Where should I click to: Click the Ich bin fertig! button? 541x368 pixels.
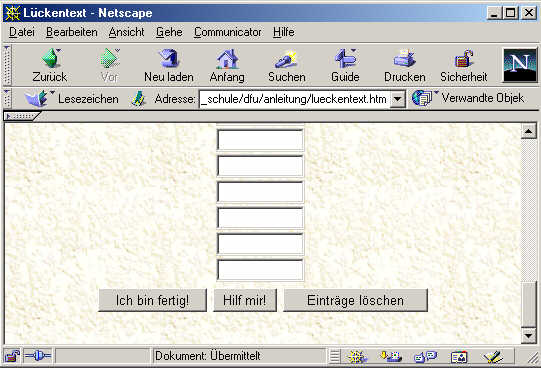pos(153,300)
